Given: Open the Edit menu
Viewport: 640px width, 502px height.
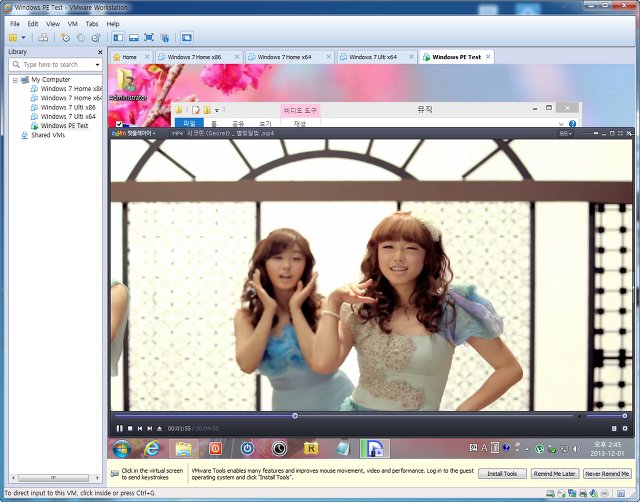Looking at the screenshot, I should (33, 24).
